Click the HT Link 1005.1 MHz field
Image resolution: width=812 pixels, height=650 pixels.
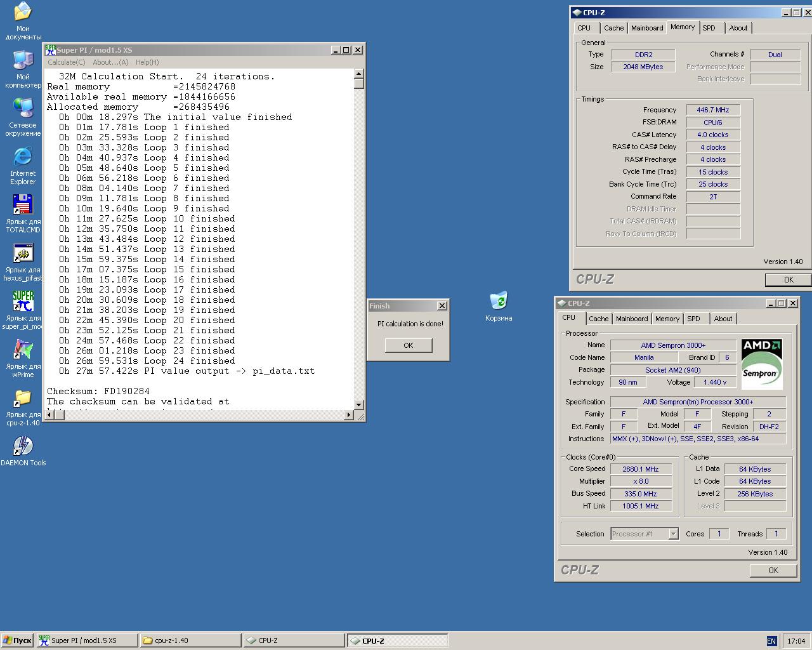point(641,506)
